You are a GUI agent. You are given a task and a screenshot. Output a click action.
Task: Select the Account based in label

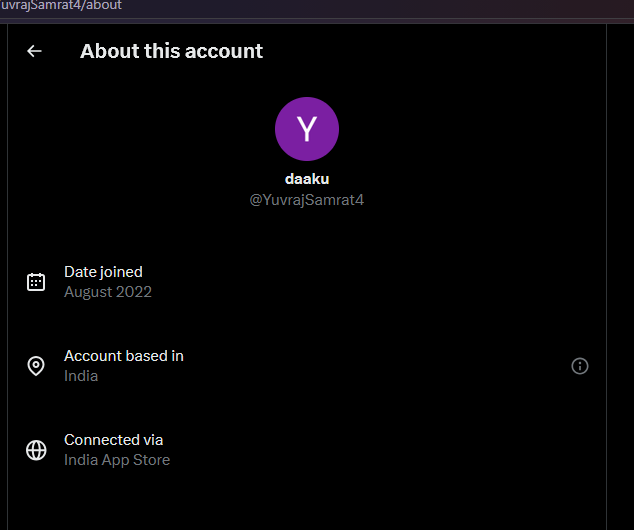pyautogui.click(x=124, y=356)
